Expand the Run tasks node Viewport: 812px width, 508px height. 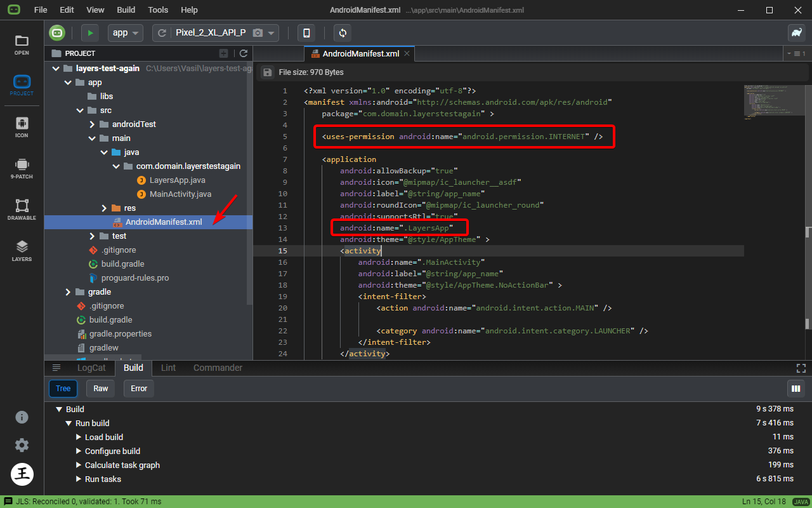point(79,479)
